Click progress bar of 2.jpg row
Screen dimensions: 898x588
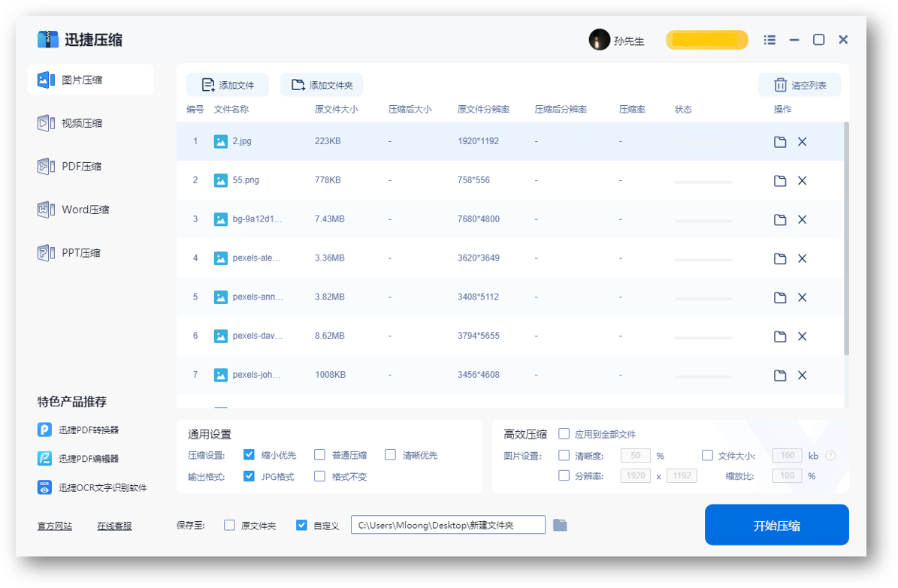[x=703, y=143]
